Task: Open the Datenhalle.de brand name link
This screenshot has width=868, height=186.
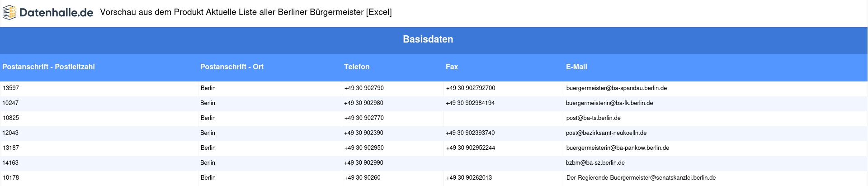Action: (56, 13)
